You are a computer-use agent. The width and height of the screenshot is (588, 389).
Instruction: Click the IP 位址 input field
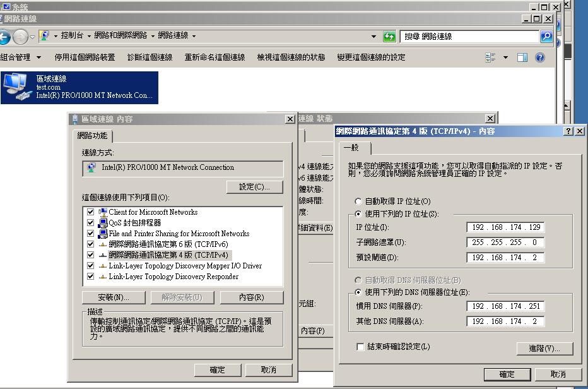[x=505, y=227]
